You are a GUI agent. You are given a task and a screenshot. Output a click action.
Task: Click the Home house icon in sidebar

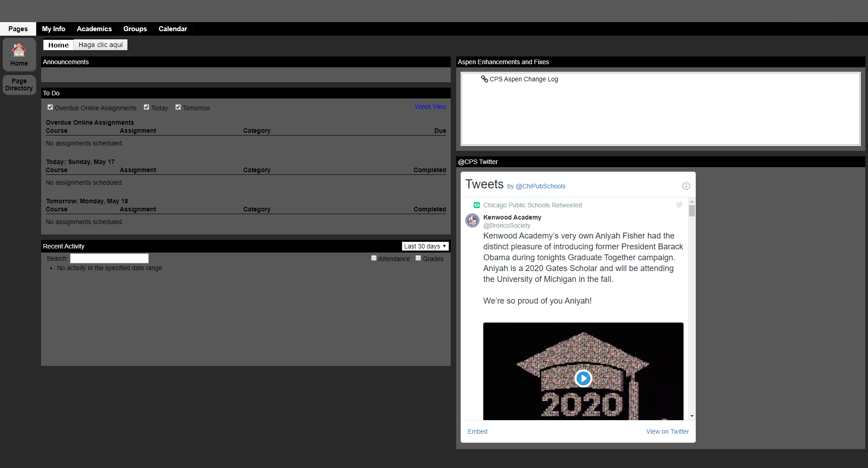click(x=19, y=50)
